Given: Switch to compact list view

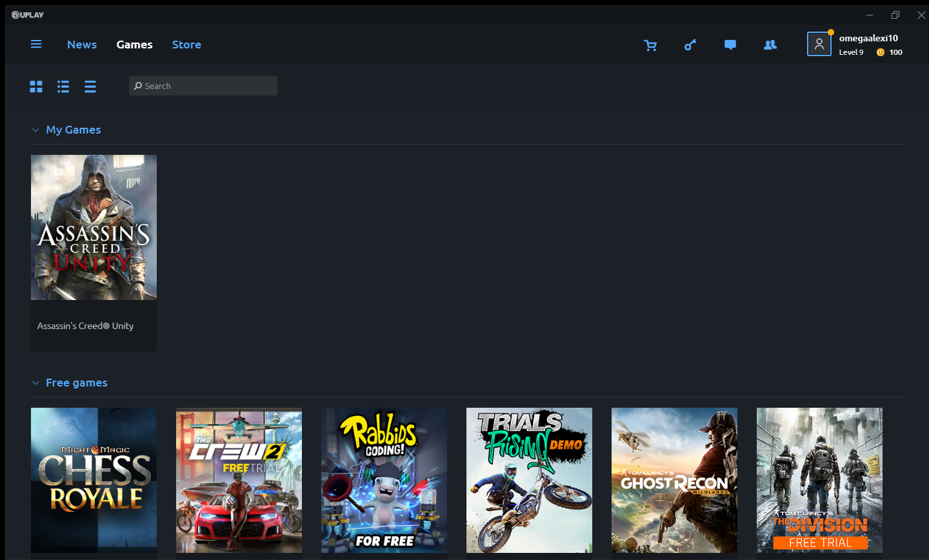Looking at the screenshot, I should point(90,86).
